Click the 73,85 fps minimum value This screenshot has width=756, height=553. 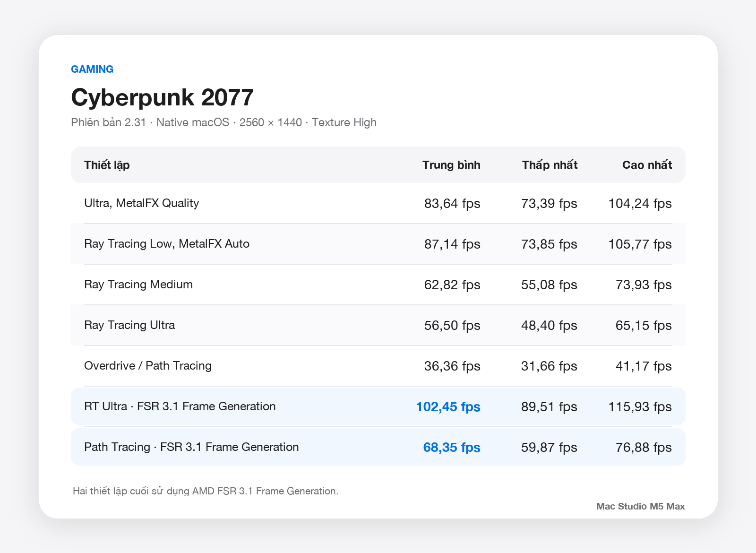coord(549,244)
